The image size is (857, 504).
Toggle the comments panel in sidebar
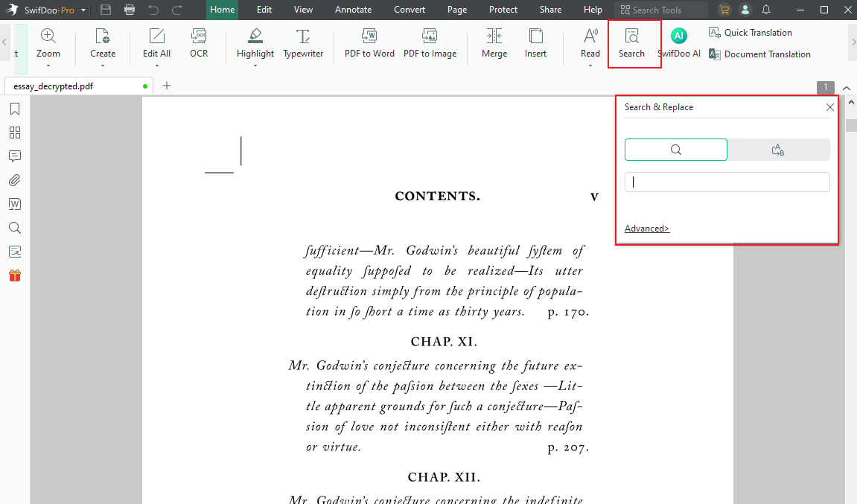(x=14, y=156)
